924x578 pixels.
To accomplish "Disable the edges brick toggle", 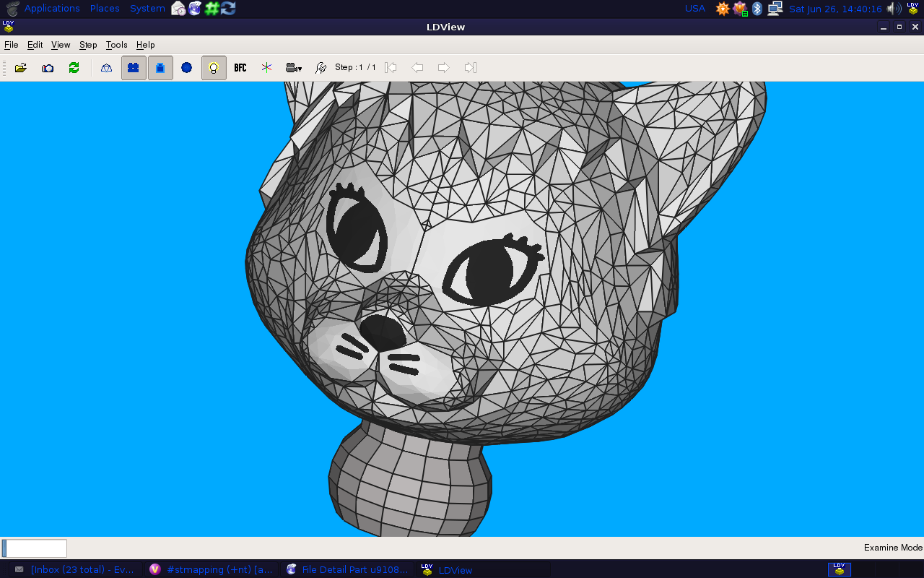I will click(134, 67).
